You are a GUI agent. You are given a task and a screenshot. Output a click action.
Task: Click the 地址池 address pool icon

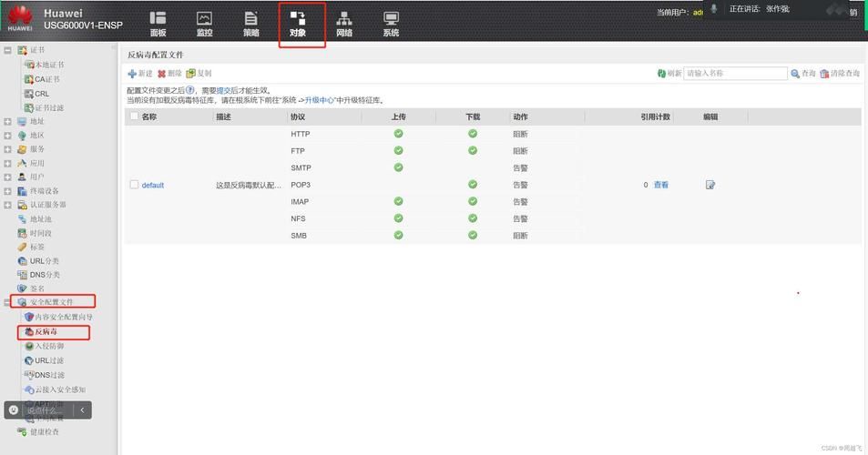coord(22,219)
